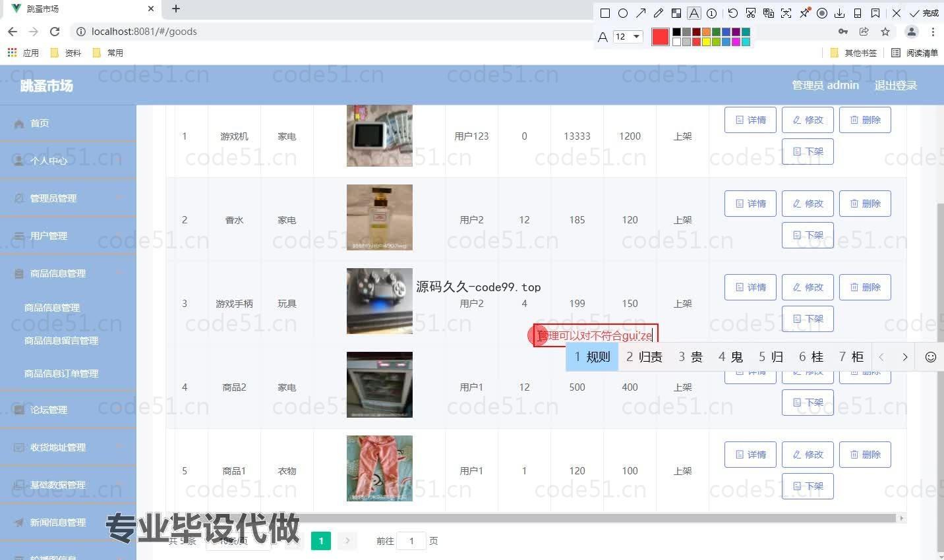Pick the black color swatch
Image resolution: width=944 pixels, height=560 pixels.
pos(676,32)
